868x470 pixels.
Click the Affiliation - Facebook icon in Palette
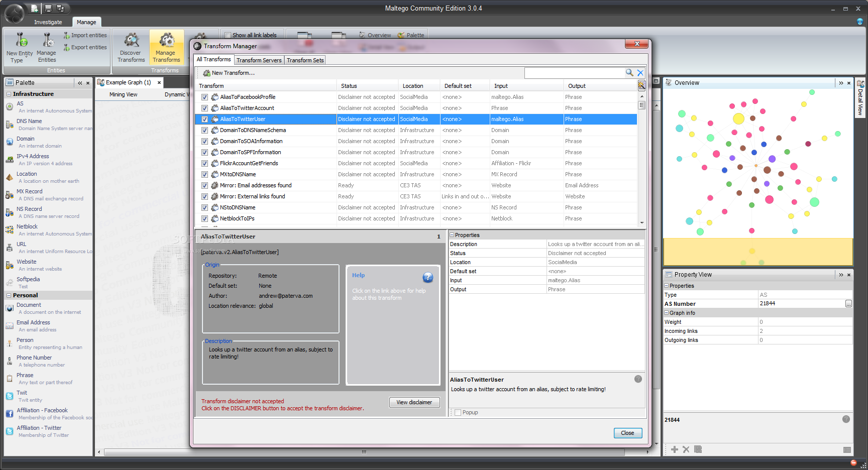(x=10, y=414)
